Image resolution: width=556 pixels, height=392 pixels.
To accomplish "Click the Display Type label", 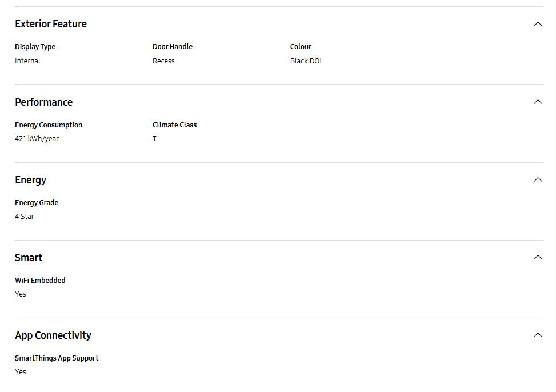I will (35, 47).
